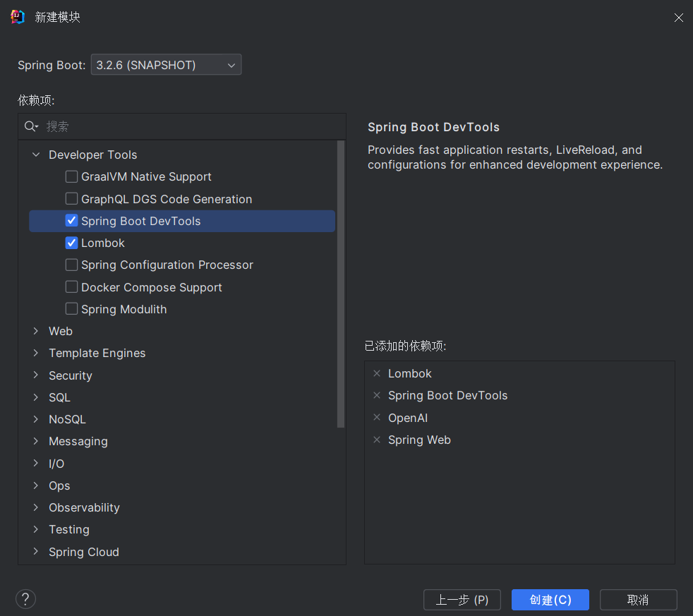Enable Spring Configuration Processor checkbox
This screenshot has height=616, width=693.
(71, 265)
